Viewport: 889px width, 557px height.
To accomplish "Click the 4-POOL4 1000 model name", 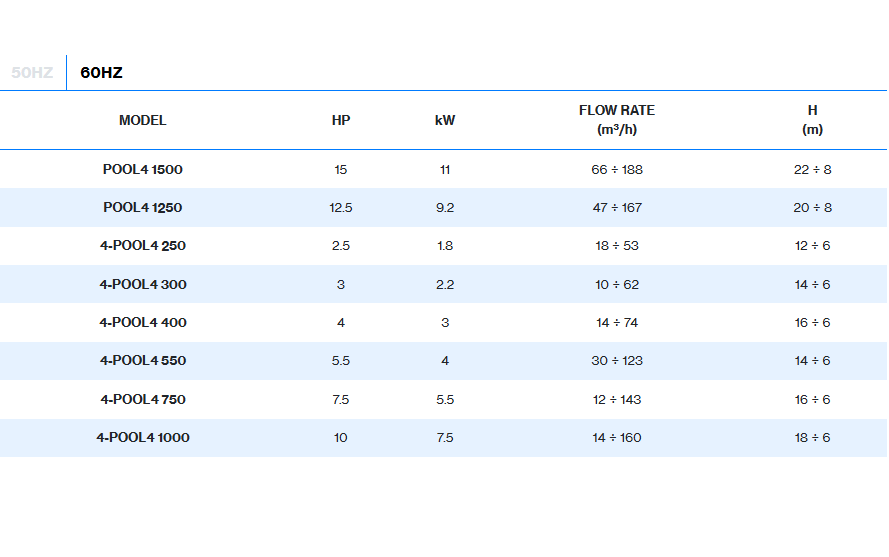I will 143,438.
